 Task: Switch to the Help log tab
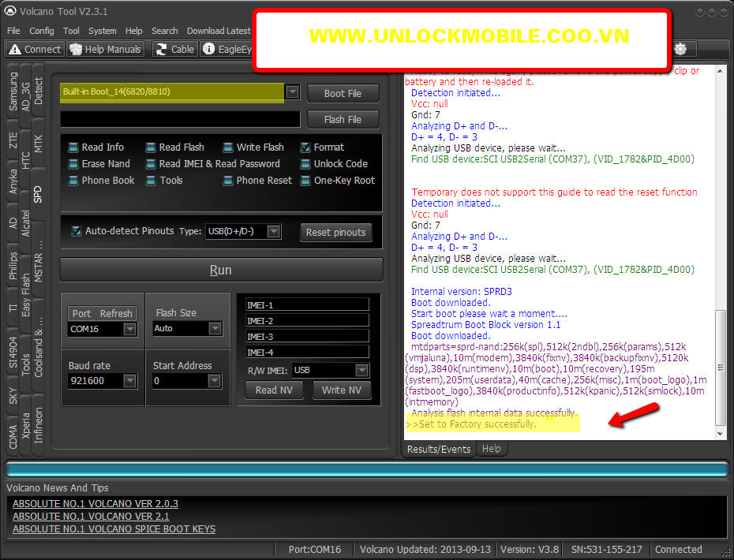click(x=492, y=449)
